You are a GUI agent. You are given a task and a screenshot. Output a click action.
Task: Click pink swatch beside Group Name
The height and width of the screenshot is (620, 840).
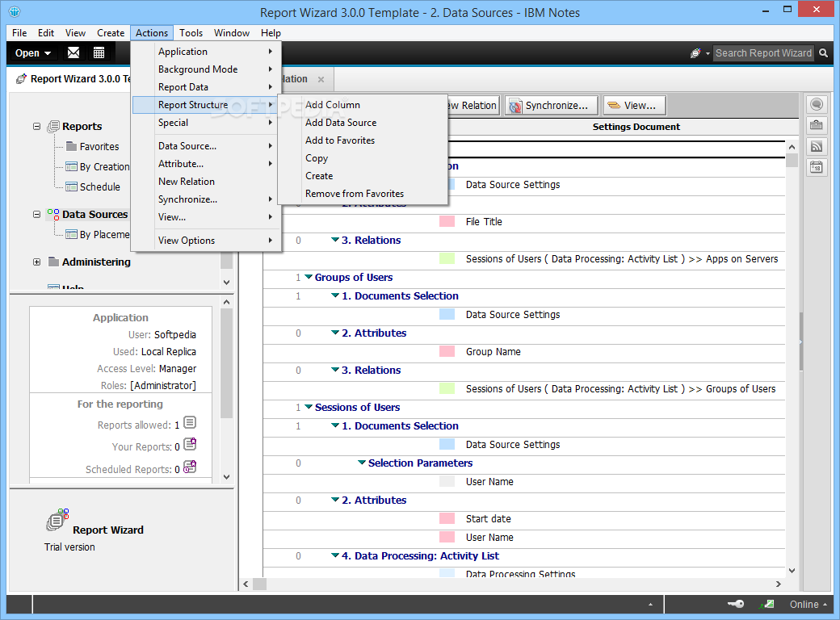447,351
